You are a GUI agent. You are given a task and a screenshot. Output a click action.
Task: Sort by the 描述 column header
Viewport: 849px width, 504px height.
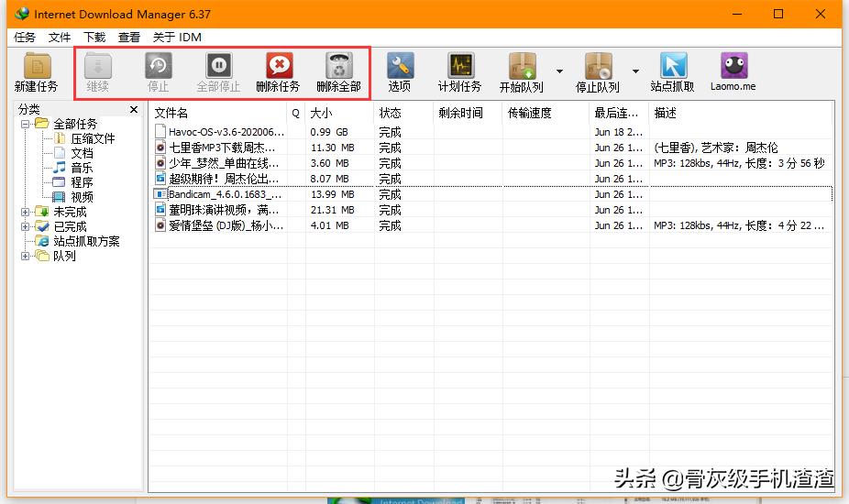(741, 113)
